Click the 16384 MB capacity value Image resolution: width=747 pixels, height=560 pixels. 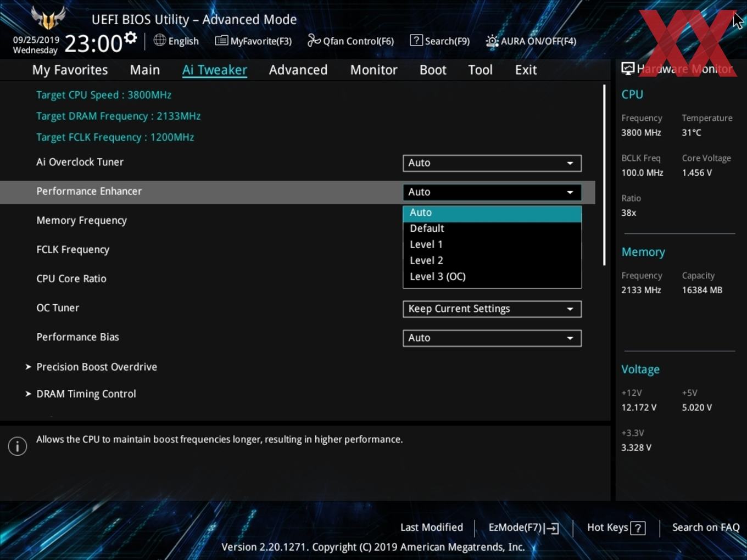click(x=702, y=290)
